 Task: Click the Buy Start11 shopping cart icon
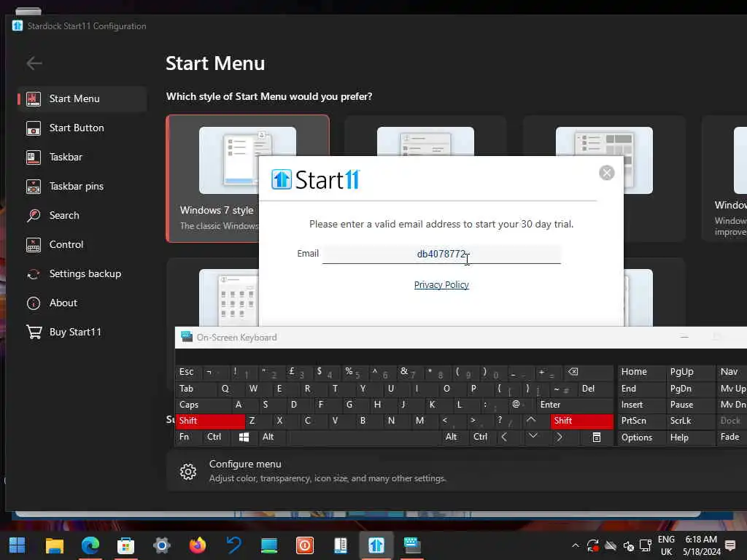[34, 332]
